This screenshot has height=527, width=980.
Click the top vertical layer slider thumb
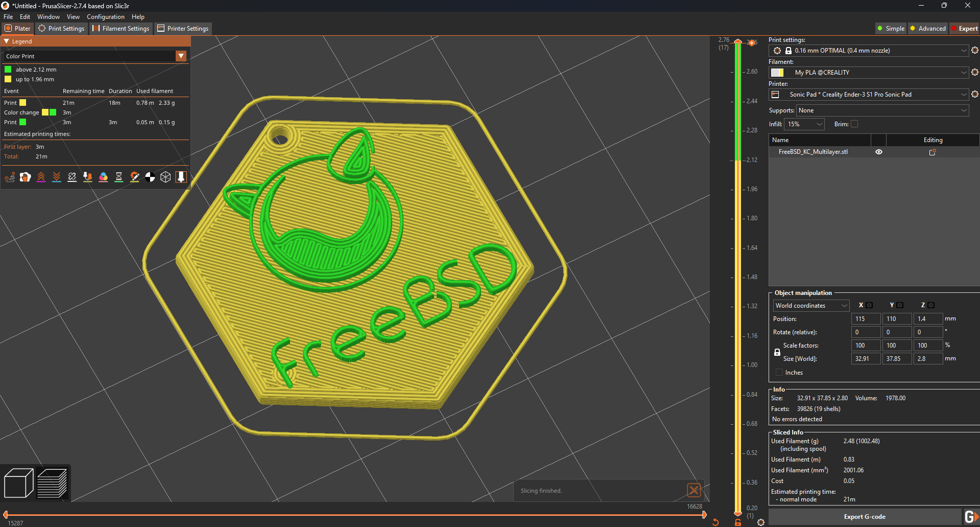tap(738, 41)
